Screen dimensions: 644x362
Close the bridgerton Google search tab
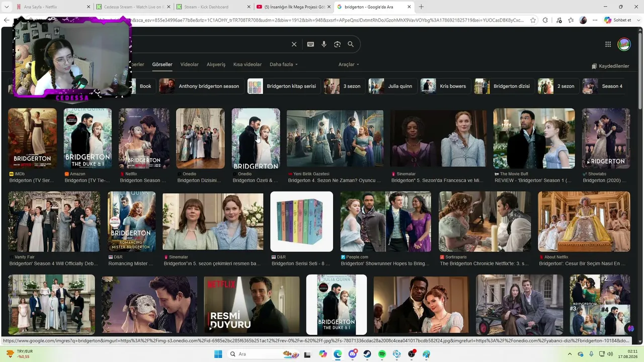coord(409,7)
